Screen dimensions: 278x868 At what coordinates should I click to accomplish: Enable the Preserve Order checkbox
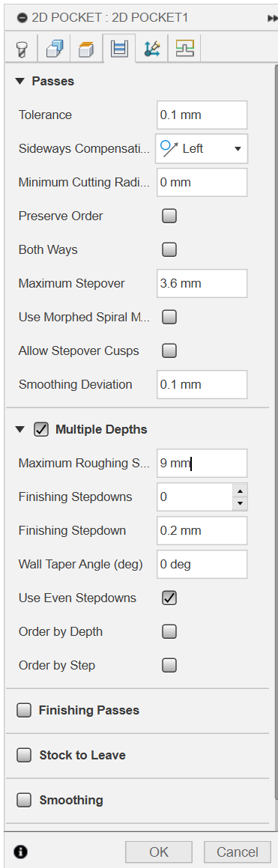coord(169,216)
